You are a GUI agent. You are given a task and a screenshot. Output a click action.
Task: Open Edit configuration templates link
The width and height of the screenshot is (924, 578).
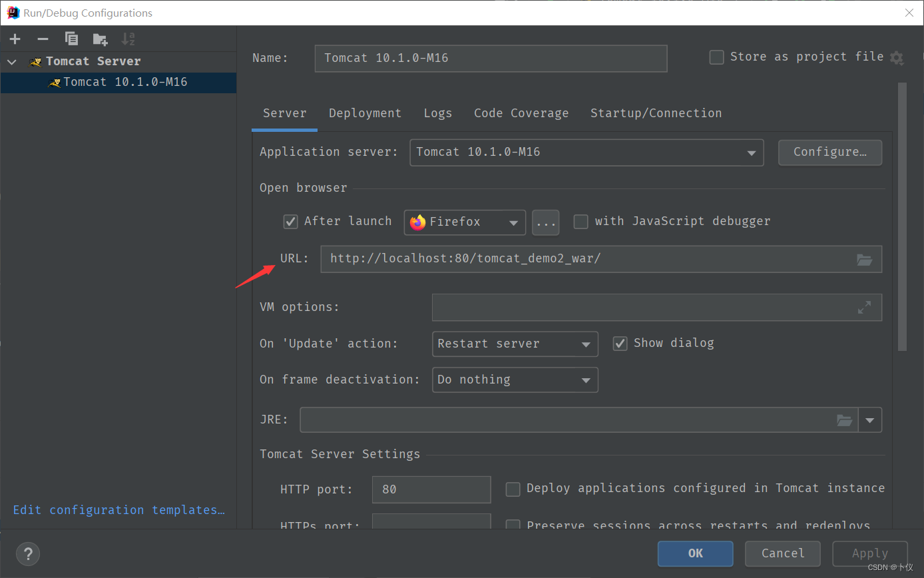tap(119, 510)
